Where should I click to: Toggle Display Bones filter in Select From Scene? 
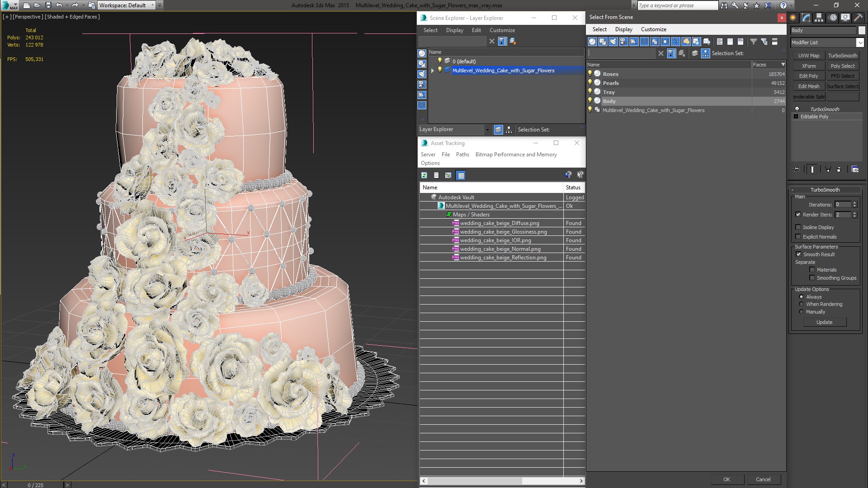tap(675, 42)
